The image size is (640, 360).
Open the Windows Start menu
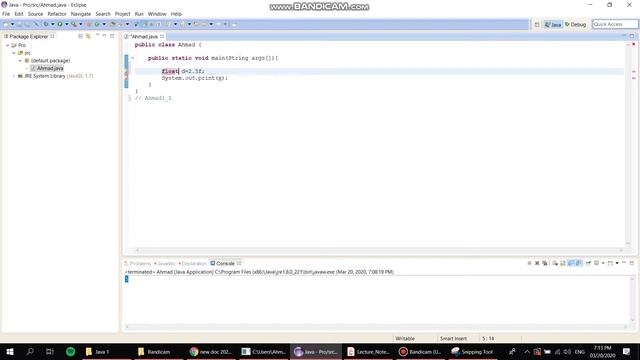click(x=9, y=351)
